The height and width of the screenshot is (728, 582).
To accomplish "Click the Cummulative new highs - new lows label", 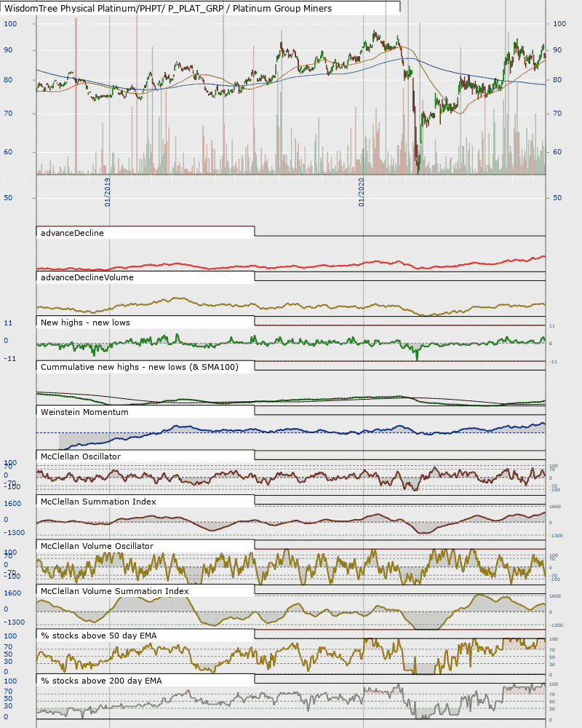I will pos(139,367).
